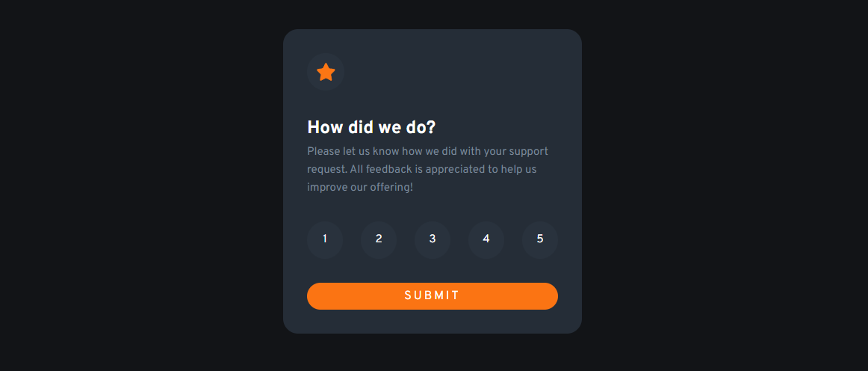The width and height of the screenshot is (868, 371).
Task: Give a rating of 5
Action: (540, 239)
